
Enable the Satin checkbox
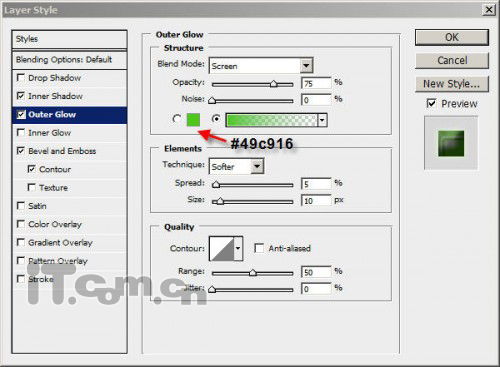[21, 206]
